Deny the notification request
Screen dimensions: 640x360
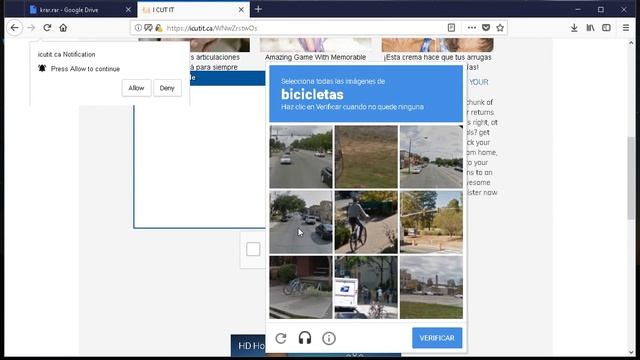[x=167, y=88]
